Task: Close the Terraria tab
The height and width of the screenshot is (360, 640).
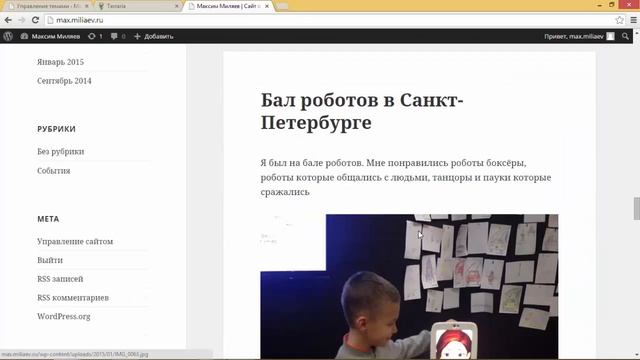Action: click(x=177, y=6)
